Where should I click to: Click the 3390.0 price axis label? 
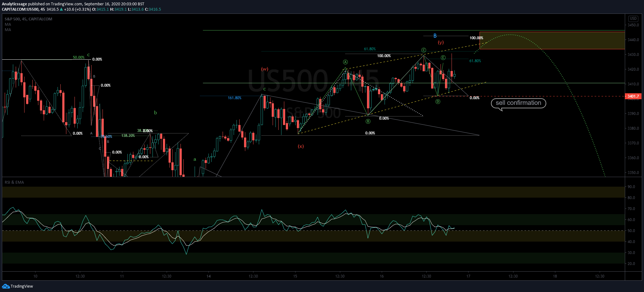pos(633,114)
